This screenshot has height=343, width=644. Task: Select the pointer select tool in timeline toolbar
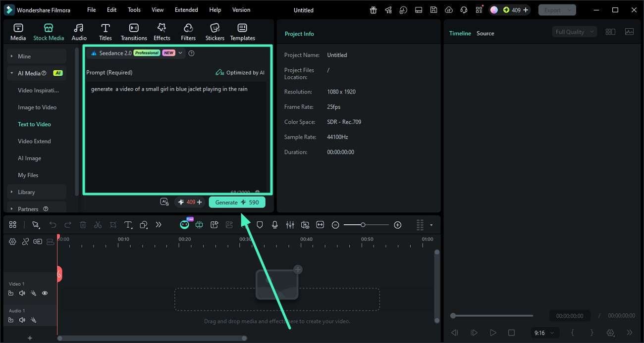pos(36,225)
